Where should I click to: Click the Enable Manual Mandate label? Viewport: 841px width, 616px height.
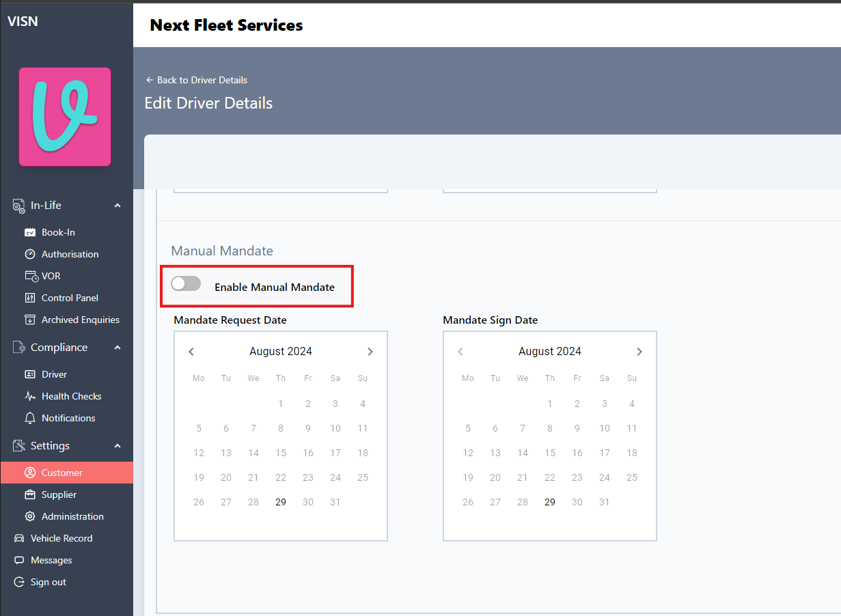(275, 288)
